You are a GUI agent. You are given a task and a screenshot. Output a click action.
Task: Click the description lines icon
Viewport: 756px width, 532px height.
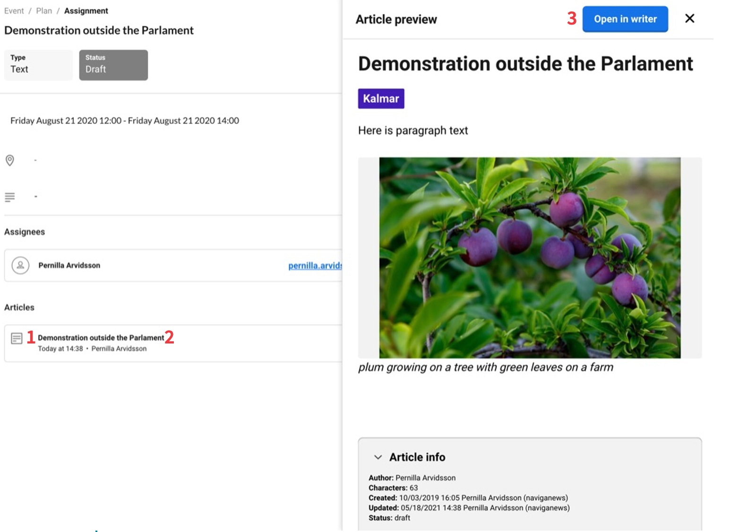click(x=10, y=197)
